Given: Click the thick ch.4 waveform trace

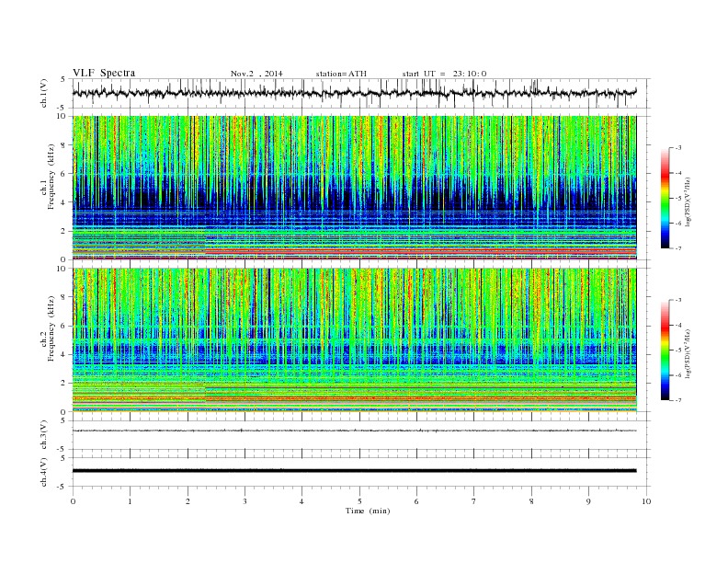Looking at the screenshot, I should click(x=355, y=471).
